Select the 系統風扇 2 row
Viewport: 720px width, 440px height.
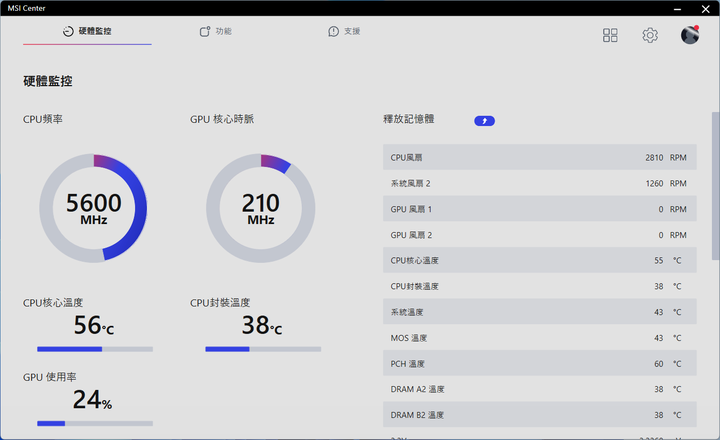click(540, 183)
